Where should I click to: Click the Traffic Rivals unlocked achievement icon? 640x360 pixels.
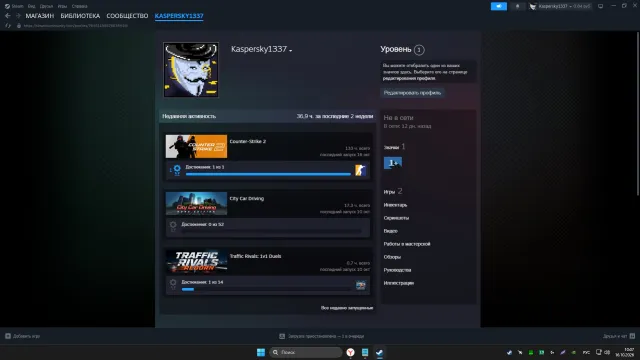click(360, 285)
